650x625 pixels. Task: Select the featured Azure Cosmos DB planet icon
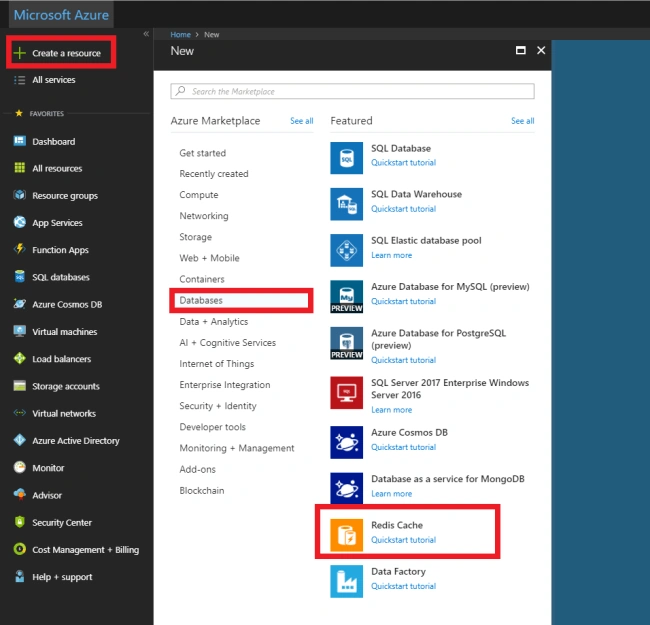tap(347, 442)
